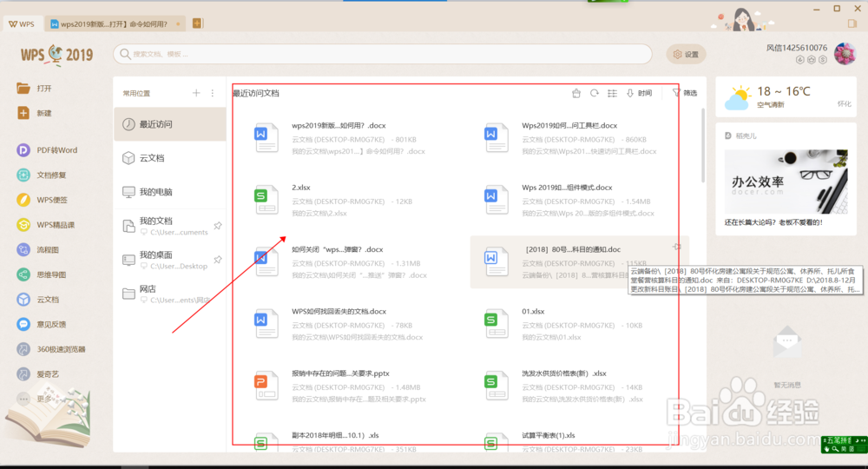Open file Wps2019如何...问工具栏.docx
868x469 pixels.
click(578, 138)
